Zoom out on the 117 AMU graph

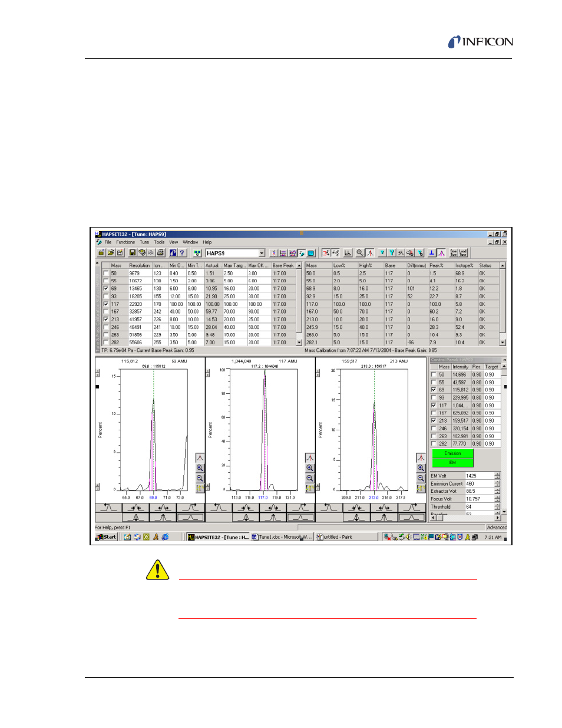pos(310,478)
